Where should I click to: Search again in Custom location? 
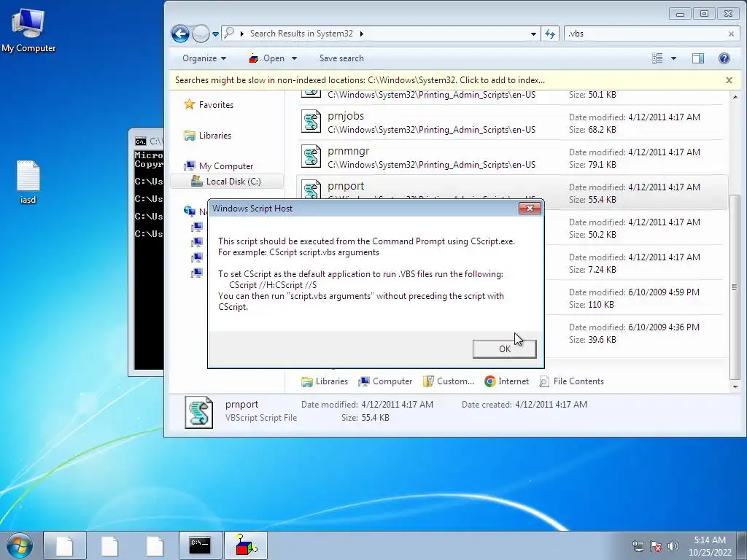click(449, 381)
